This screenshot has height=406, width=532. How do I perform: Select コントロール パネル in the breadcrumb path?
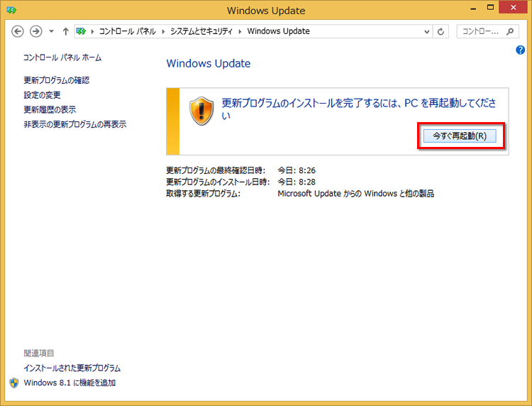click(x=129, y=31)
